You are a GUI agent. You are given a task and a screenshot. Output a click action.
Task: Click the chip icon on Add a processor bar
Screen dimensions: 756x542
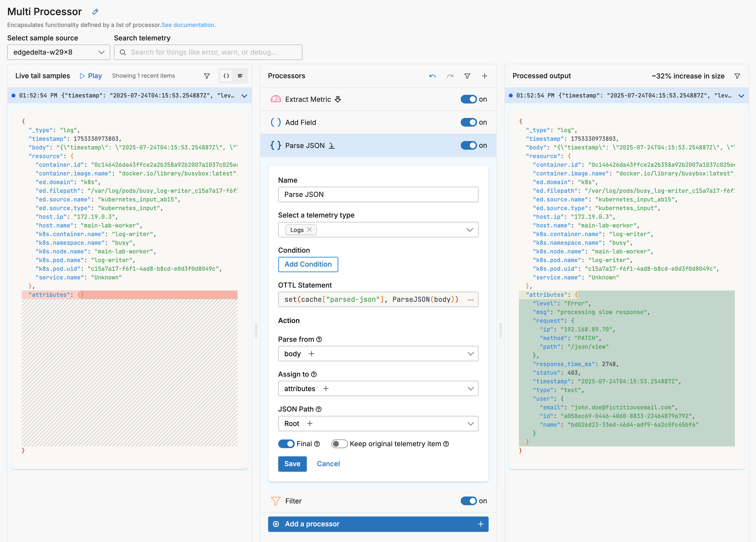point(276,524)
